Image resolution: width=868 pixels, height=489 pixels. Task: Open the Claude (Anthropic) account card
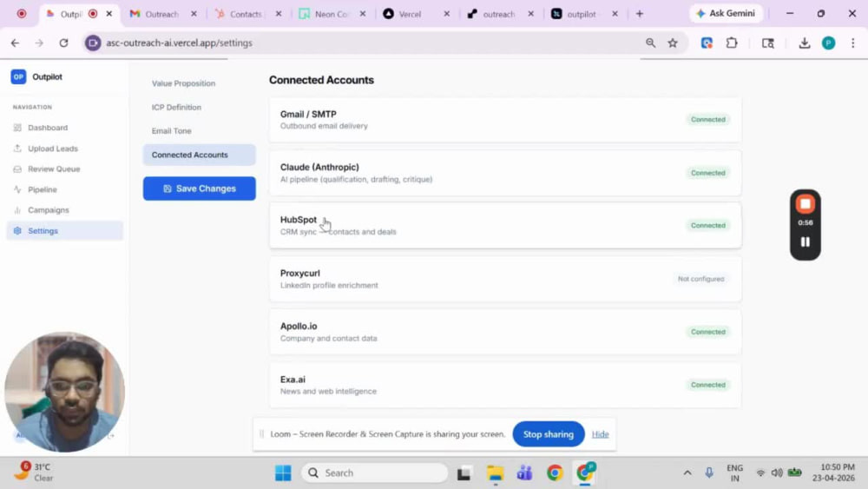[505, 173]
